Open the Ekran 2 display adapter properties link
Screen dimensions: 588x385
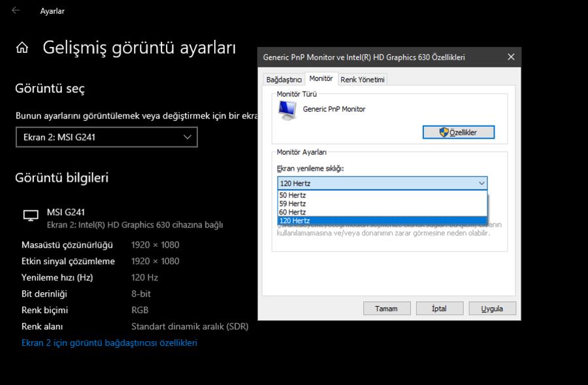[x=109, y=343]
